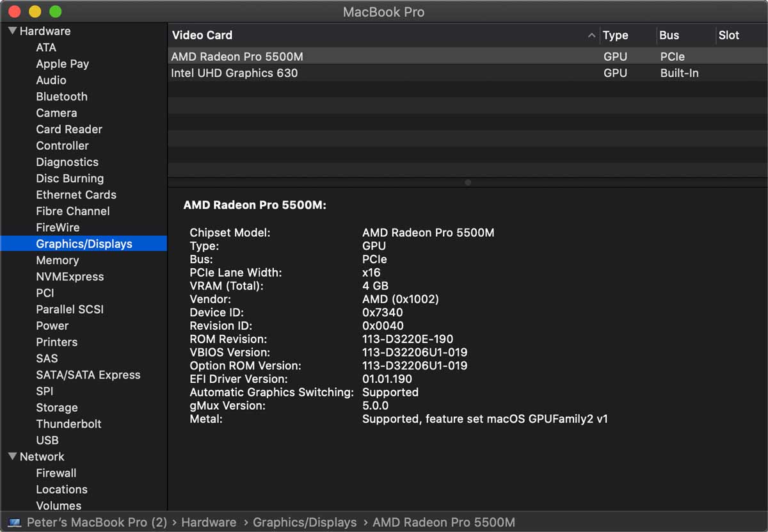768x532 pixels.
Task: Open the Audio hardware section
Action: coord(51,80)
